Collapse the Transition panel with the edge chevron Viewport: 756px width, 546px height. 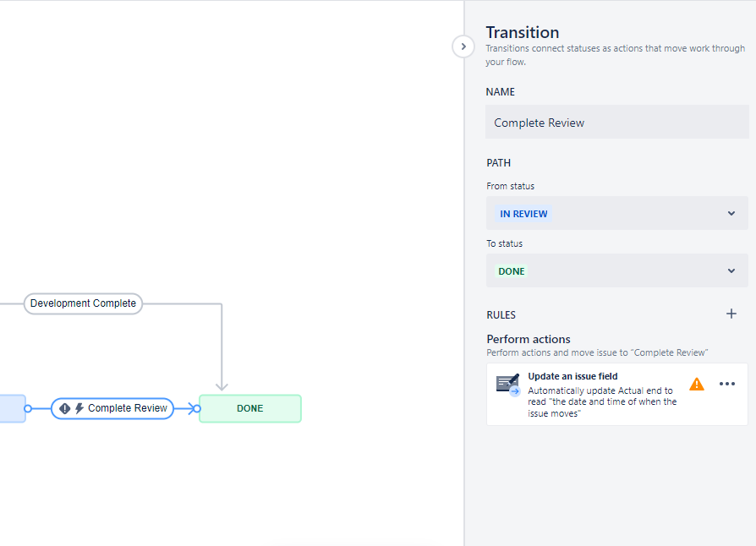[463, 46]
